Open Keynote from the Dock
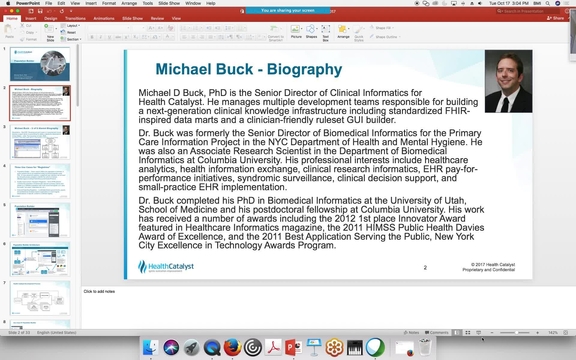 [x=314, y=347]
